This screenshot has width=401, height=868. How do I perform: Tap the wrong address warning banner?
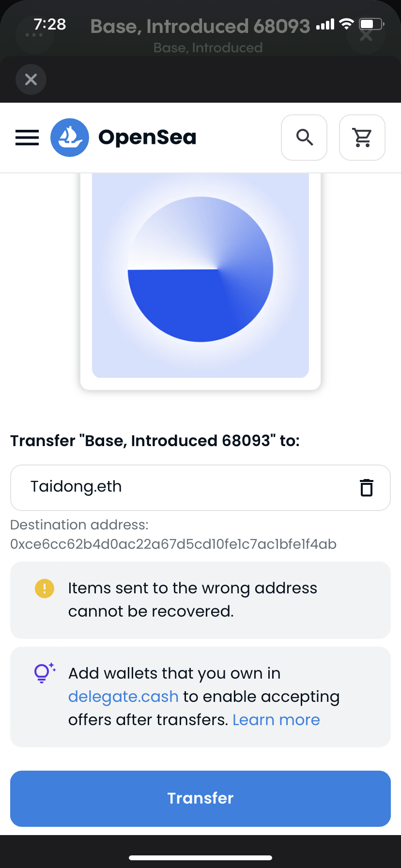click(x=200, y=600)
